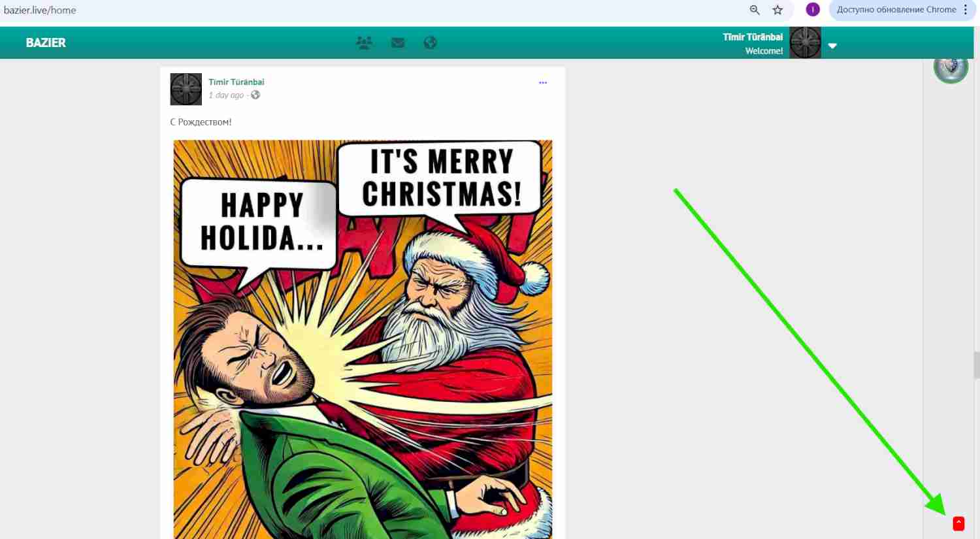Bookmark the page with the star icon
Image resolution: width=980 pixels, height=539 pixels.
(777, 10)
